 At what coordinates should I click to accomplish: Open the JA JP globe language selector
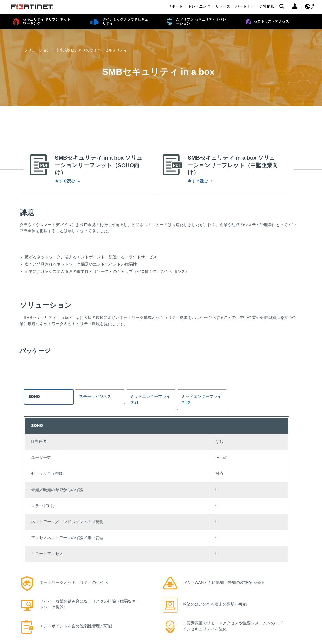click(310, 6)
